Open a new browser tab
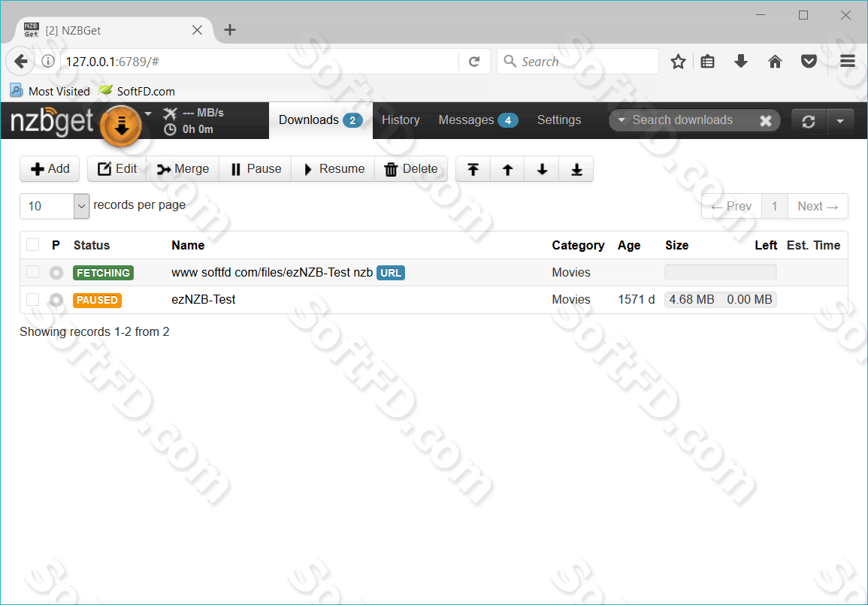Image resolution: width=868 pixels, height=605 pixels. coord(230,30)
